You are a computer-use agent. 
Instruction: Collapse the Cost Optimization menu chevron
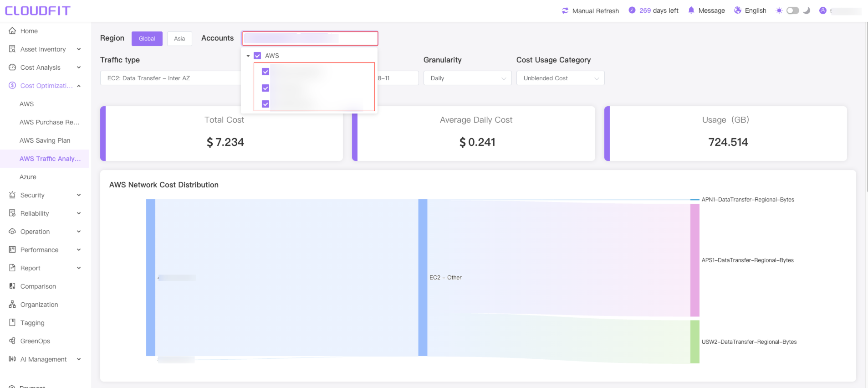[x=79, y=86]
